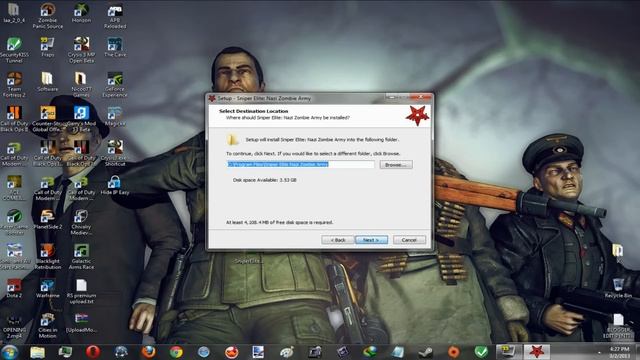640x360 pixels.
Task: Select Warframe desktop shortcut
Action: (48, 288)
